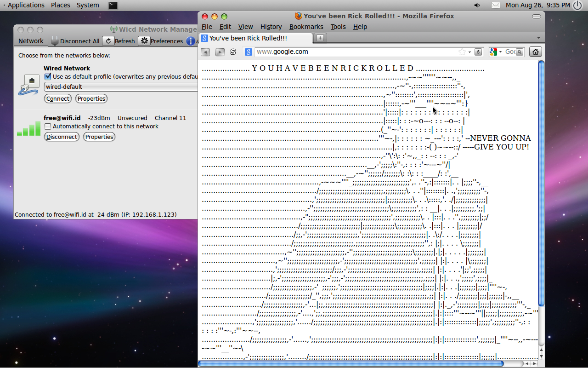Click the volume speaker icon in top panel

477,5
